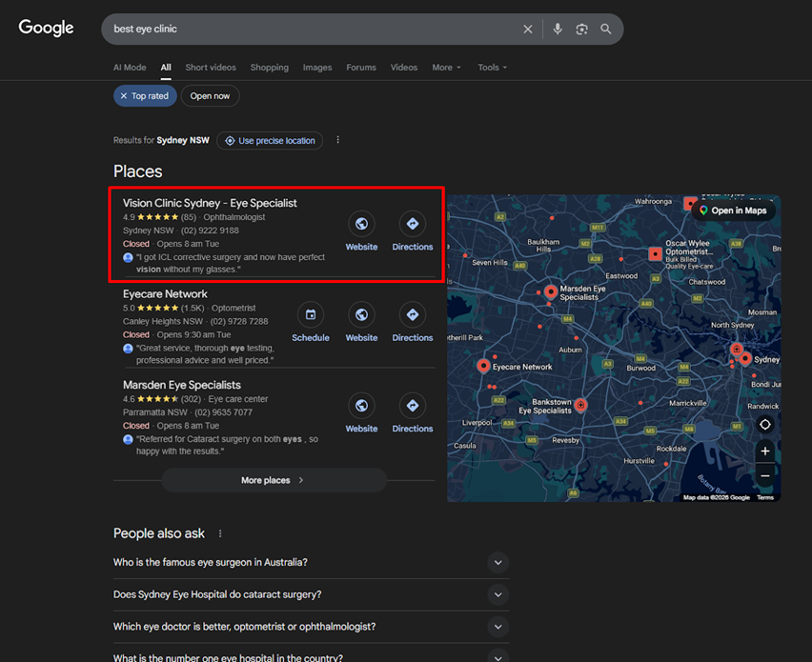This screenshot has width=812, height=662.
Task: Open Google Lens image search
Action: (581, 30)
